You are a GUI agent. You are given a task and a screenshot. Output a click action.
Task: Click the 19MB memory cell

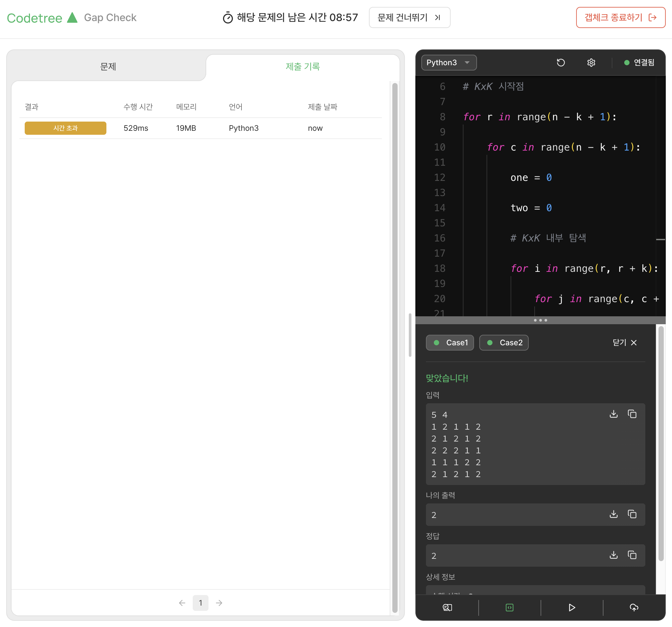186,128
